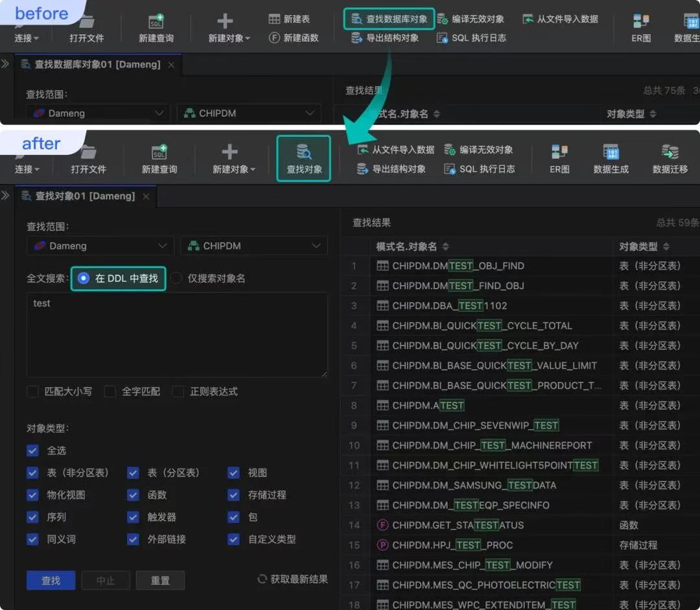Open 连接 dropdown in after toolbar
The width and height of the screenshot is (700, 610).
point(27,169)
